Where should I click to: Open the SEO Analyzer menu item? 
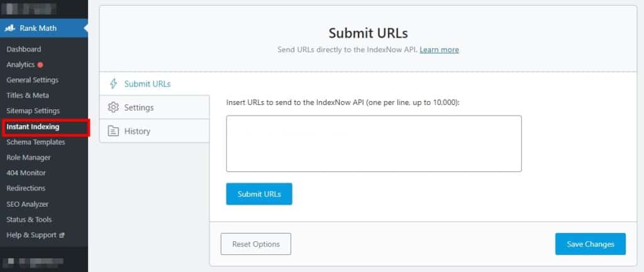point(28,204)
